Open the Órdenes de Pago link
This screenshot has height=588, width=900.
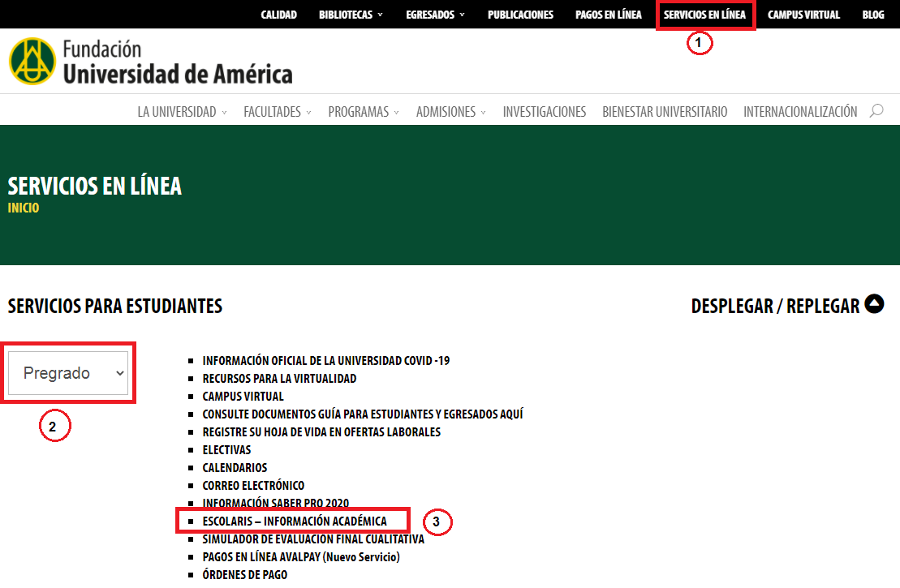click(x=245, y=574)
